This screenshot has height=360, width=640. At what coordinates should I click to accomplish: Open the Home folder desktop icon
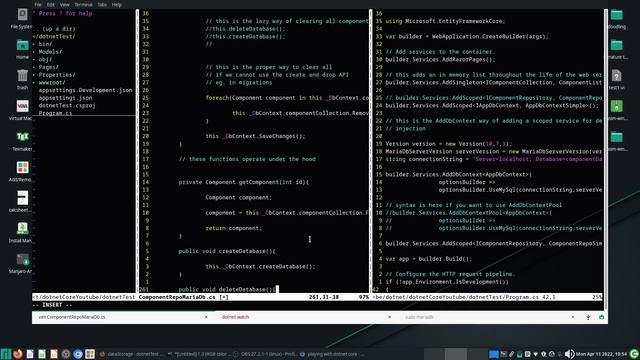pyautogui.click(x=22, y=45)
